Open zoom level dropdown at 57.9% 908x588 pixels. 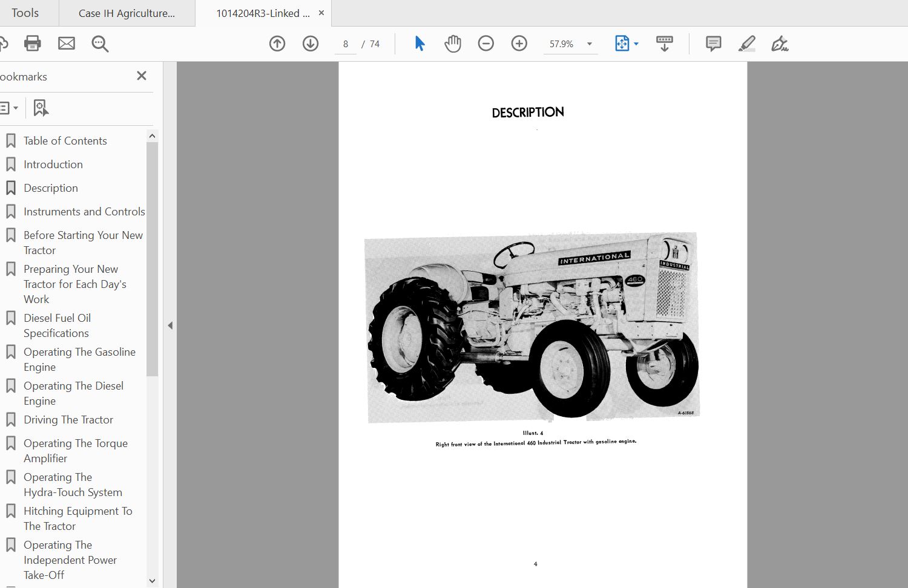[x=590, y=44]
